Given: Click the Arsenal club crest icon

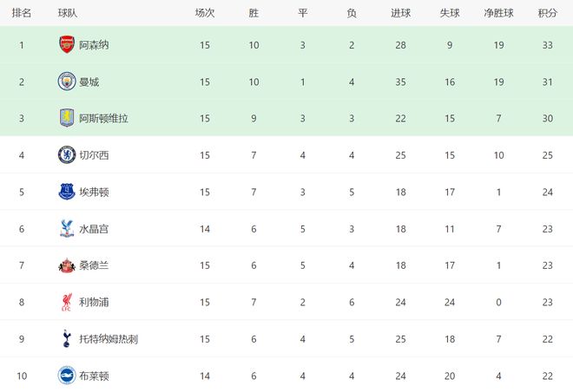Looking at the screenshot, I should pos(66,44).
